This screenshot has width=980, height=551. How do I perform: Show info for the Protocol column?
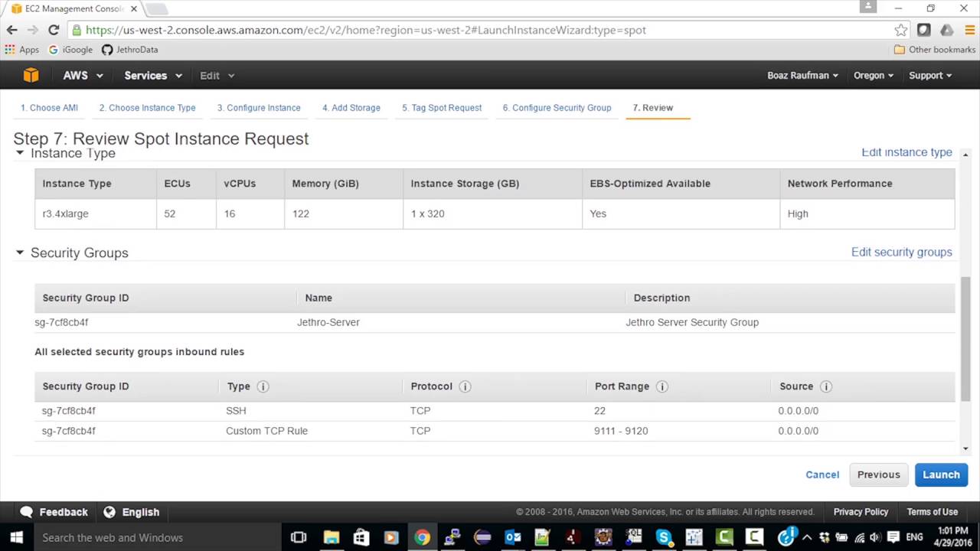[464, 386]
